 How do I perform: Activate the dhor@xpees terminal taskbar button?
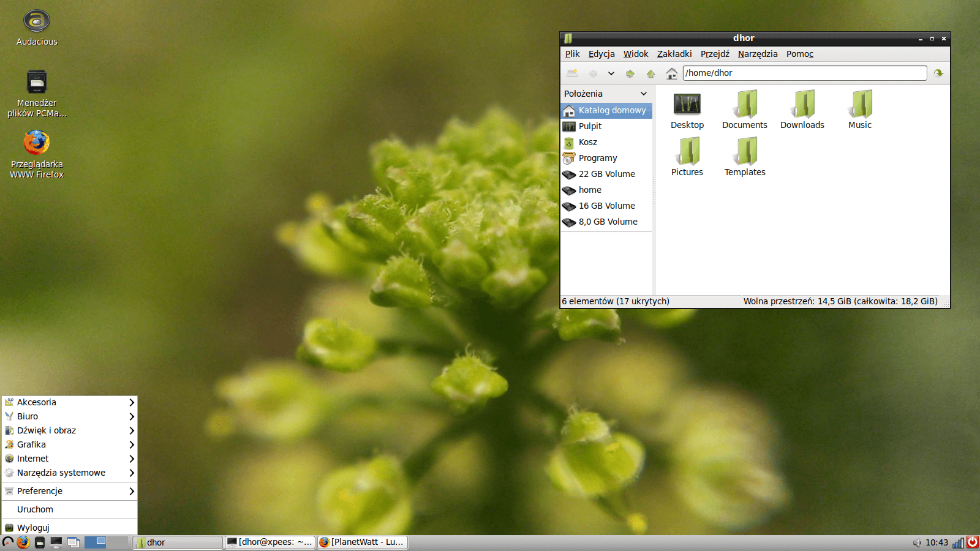270,542
